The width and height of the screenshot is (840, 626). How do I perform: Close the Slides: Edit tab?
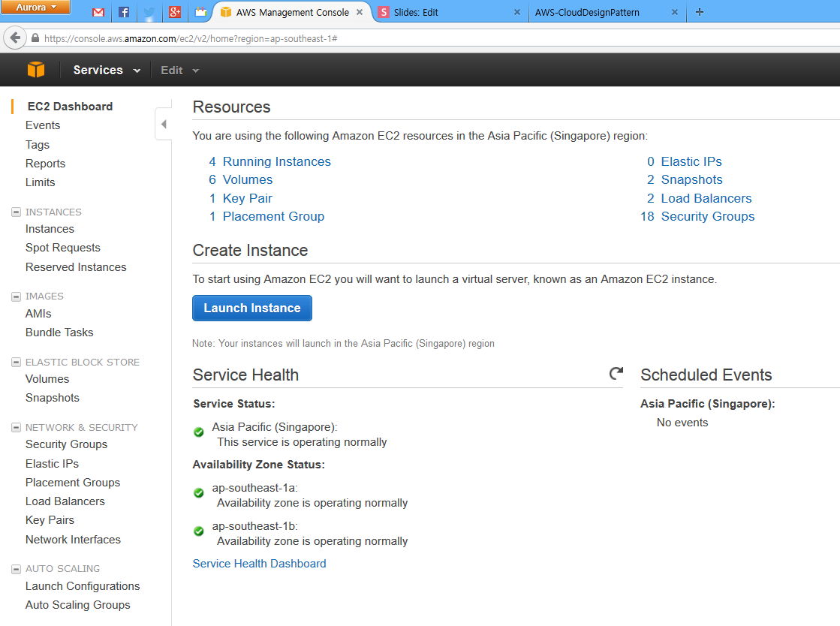pyautogui.click(x=517, y=12)
